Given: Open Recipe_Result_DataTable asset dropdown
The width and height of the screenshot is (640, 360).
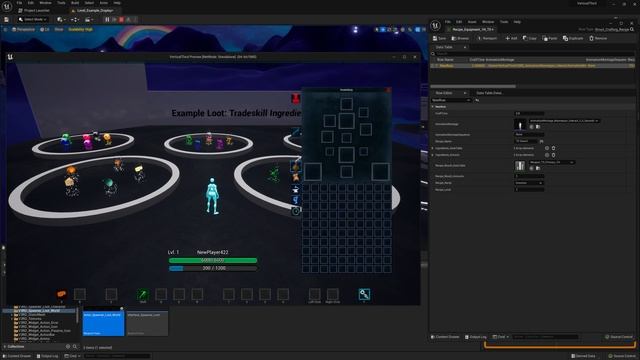Looking at the screenshot, I should click(551, 162).
